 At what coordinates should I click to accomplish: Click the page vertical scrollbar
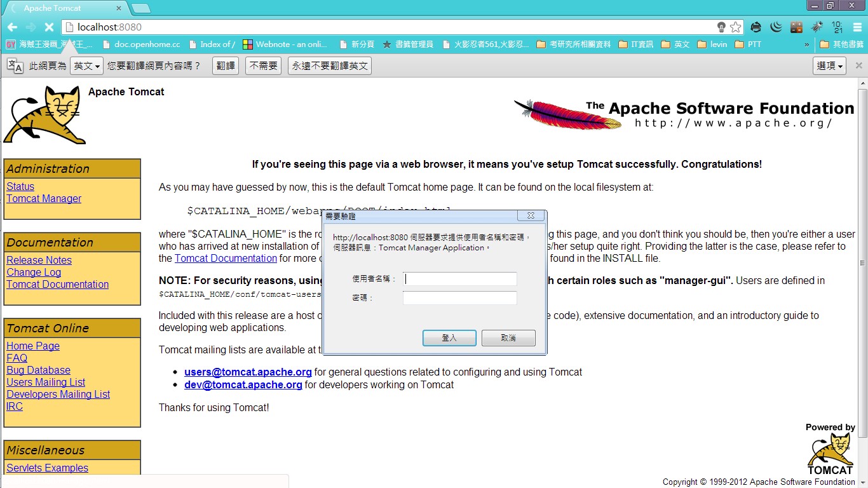(x=862, y=263)
